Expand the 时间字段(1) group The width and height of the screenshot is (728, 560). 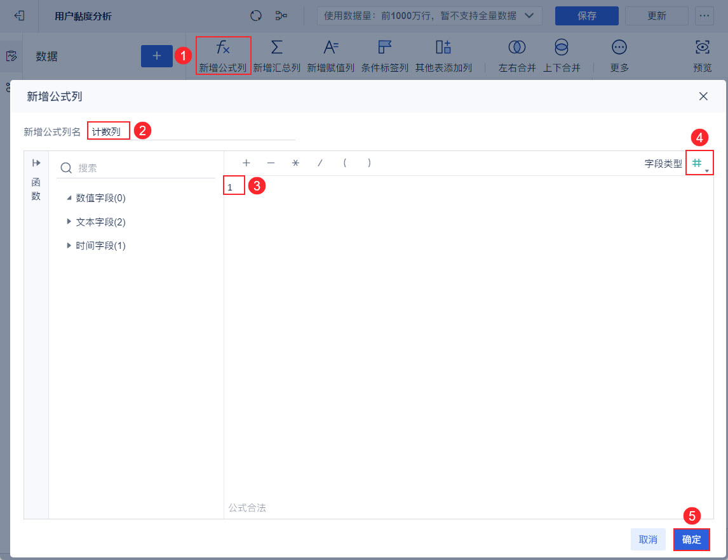69,246
